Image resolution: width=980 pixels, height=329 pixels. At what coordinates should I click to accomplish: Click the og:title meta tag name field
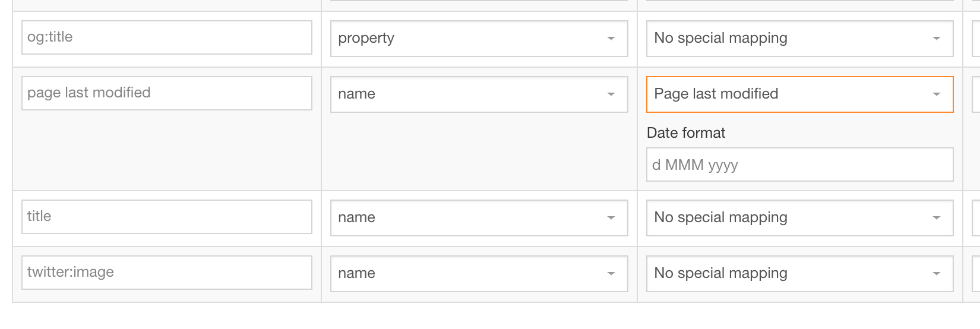pos(166,37)
